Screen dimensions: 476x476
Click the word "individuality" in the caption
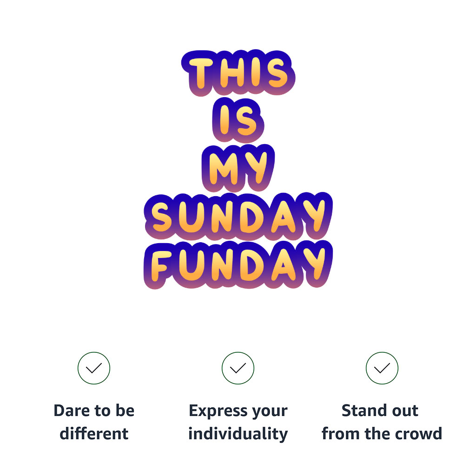click(238, 434)
